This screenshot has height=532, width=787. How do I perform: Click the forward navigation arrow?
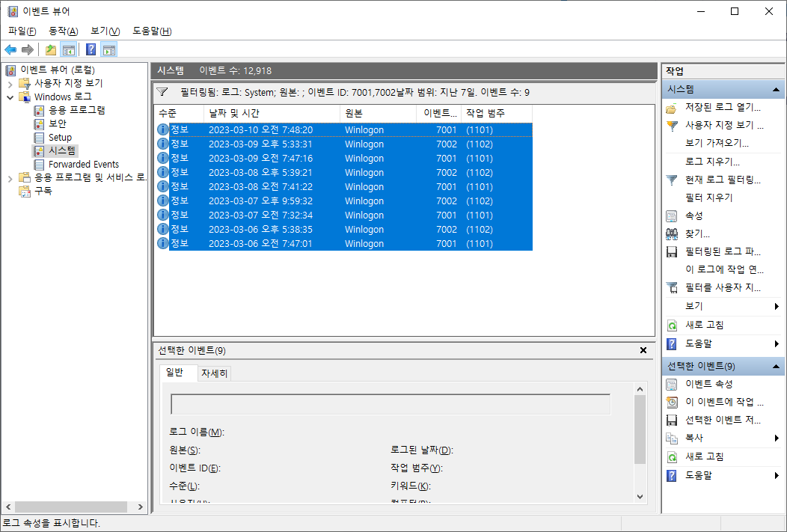tap(27, 49)
